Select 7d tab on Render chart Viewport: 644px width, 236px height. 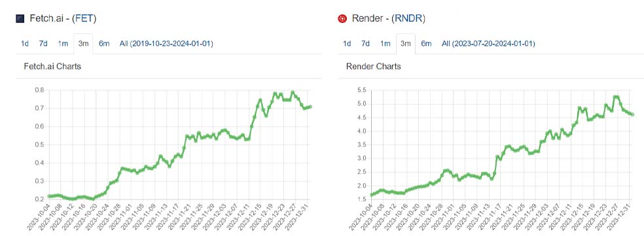pos(366,44)
